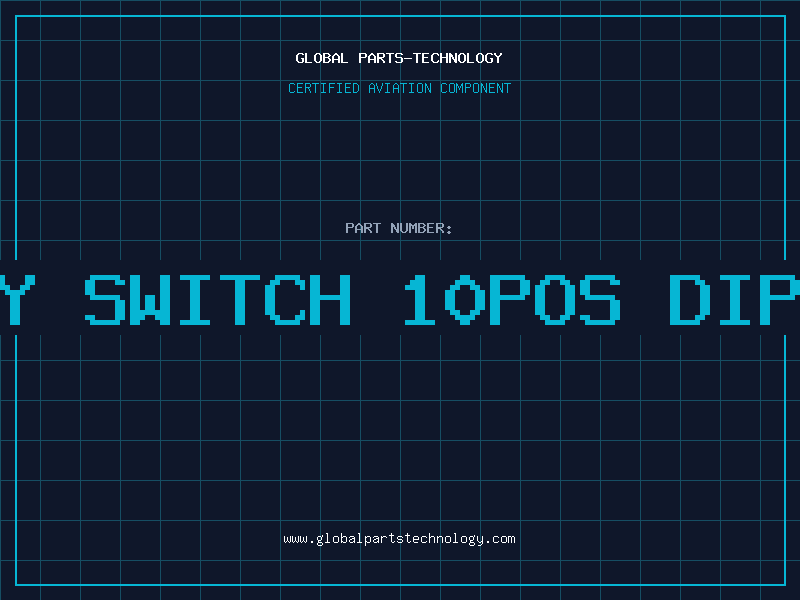This screenshot has height=600, width=800.
Task: Click the CERTIFIED AVIATION COMPONENT subtitle
Action: (x=399, y=88)
